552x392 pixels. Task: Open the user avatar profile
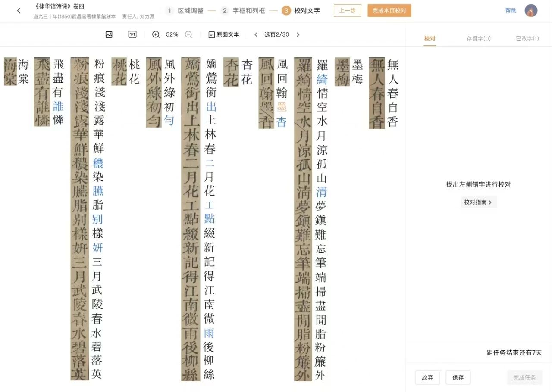531,11
